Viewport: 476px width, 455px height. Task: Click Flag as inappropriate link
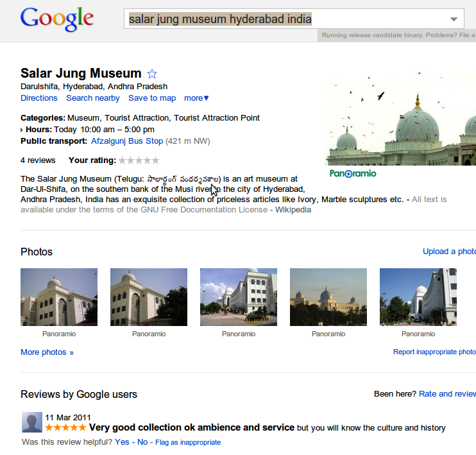coord(188,443)
